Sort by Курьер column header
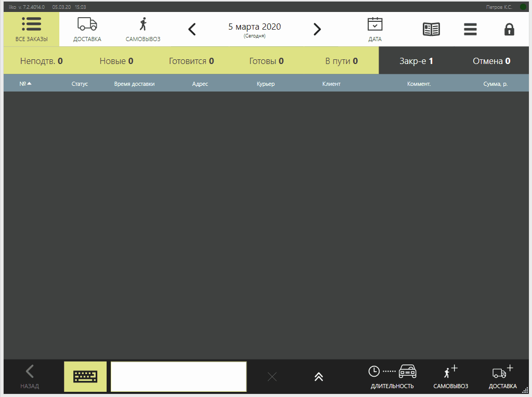This screenshot has height=397, width=532. pyautogui.click(x=266, y=84)
